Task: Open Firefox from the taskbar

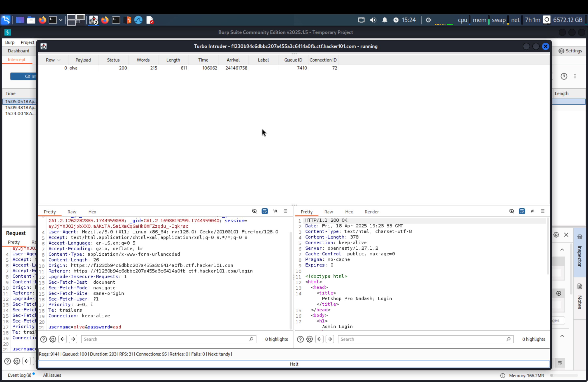Action: coord(42,20)
